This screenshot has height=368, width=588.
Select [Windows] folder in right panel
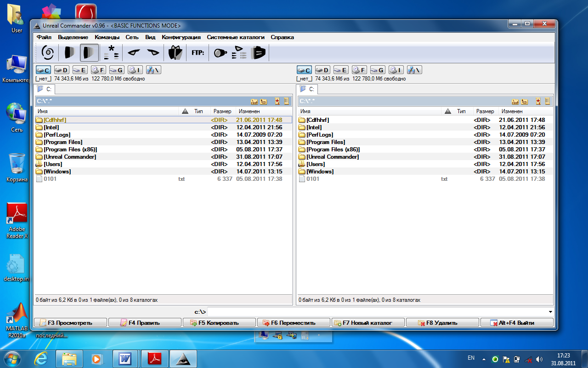click(425, 172)
